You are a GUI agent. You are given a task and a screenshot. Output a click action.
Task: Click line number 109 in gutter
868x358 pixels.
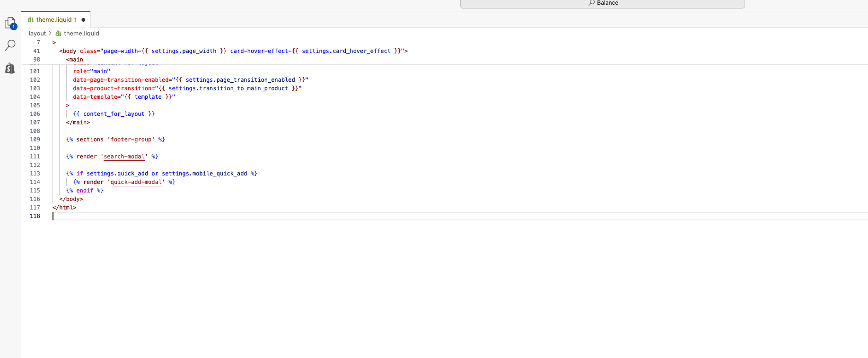pos(35,140)
